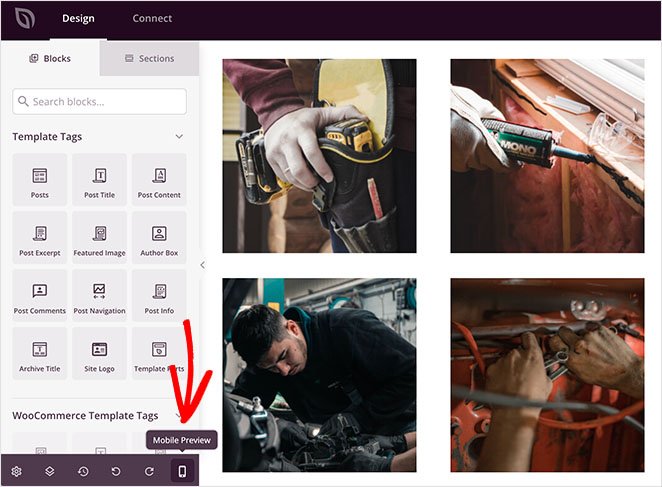Click the SeedProd leaf logo

pos(25,19)
